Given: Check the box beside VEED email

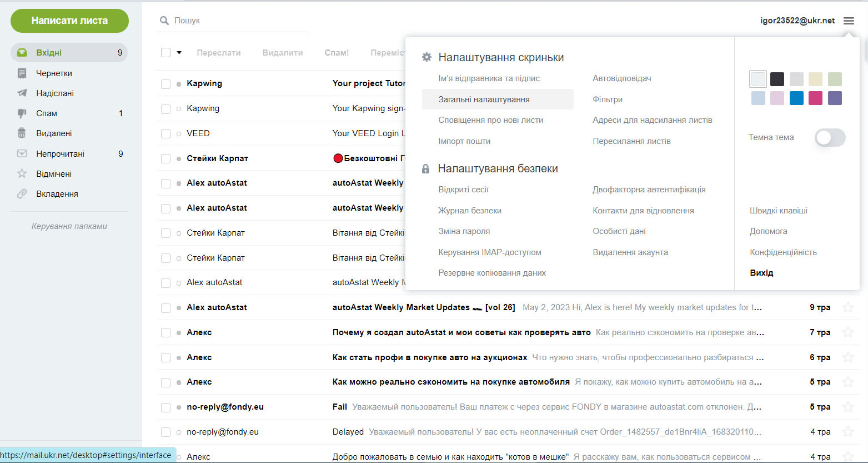Looking at the screenshot, I should coord(165,134).
